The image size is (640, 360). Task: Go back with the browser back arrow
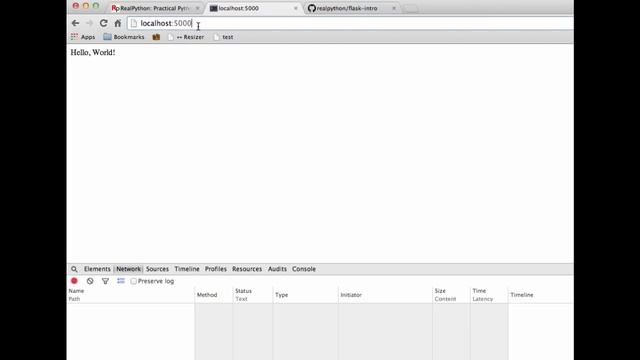coord(75,23)
